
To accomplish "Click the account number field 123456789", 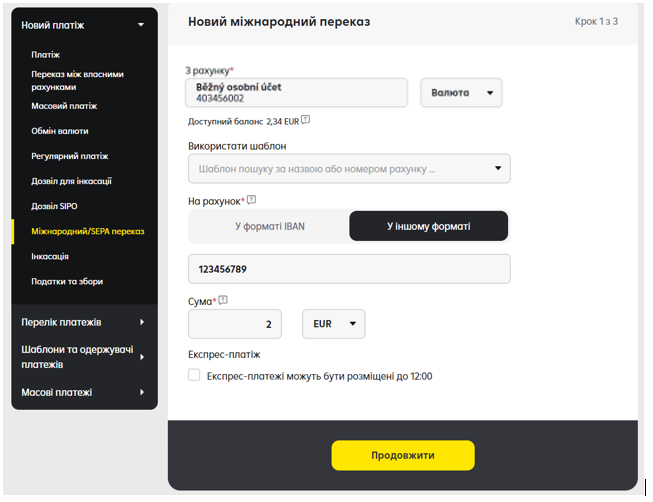I will pos(349,269).
